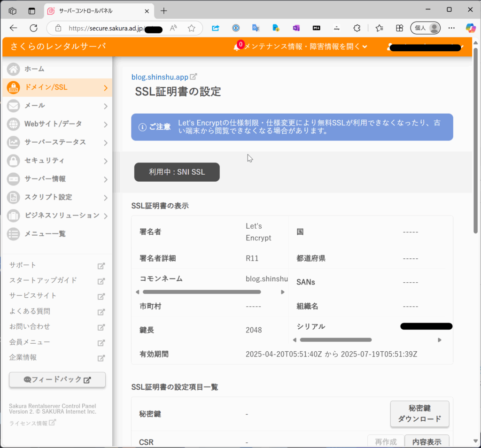
Task: Open the サポート external link
Action: tap(57, 265)
